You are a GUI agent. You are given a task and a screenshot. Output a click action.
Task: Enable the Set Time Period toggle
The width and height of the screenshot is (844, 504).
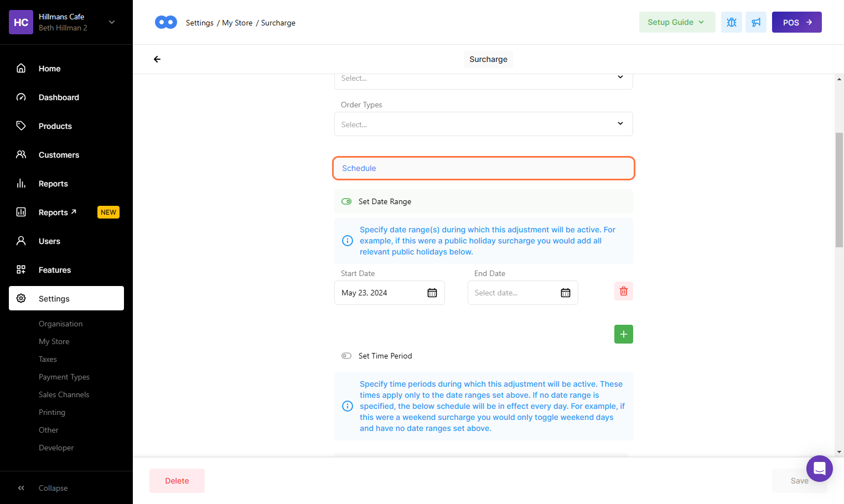coord(346,356)
